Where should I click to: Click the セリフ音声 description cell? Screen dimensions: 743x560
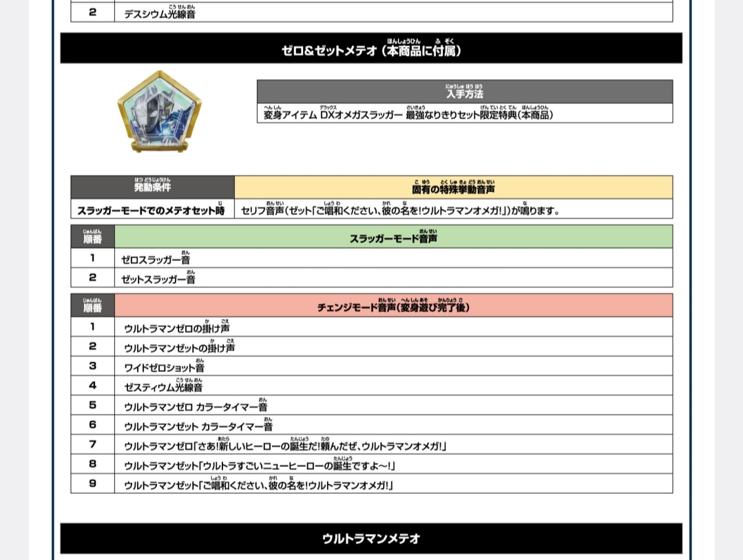[x=454, y=209]
